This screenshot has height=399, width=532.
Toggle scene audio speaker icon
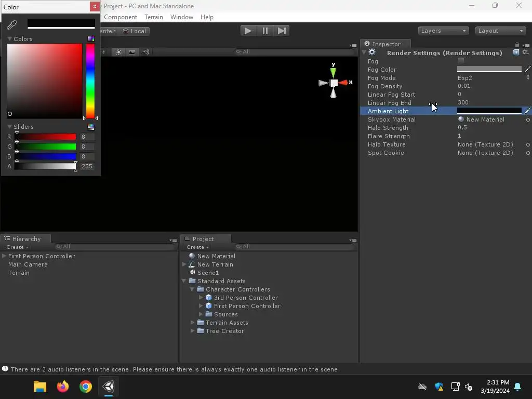[x=145, y=52]
